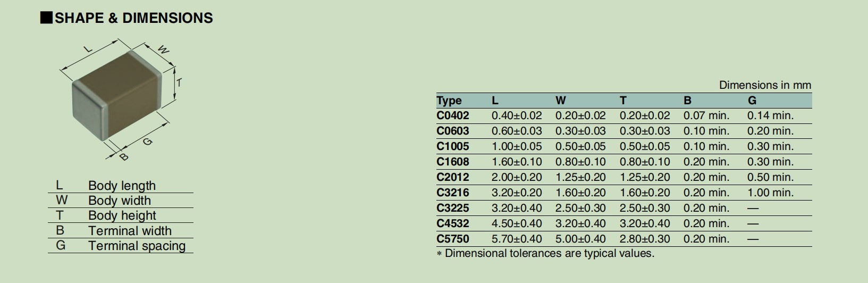Select the C0402 type row
The image size is (868, 283).
pos(624,115)
